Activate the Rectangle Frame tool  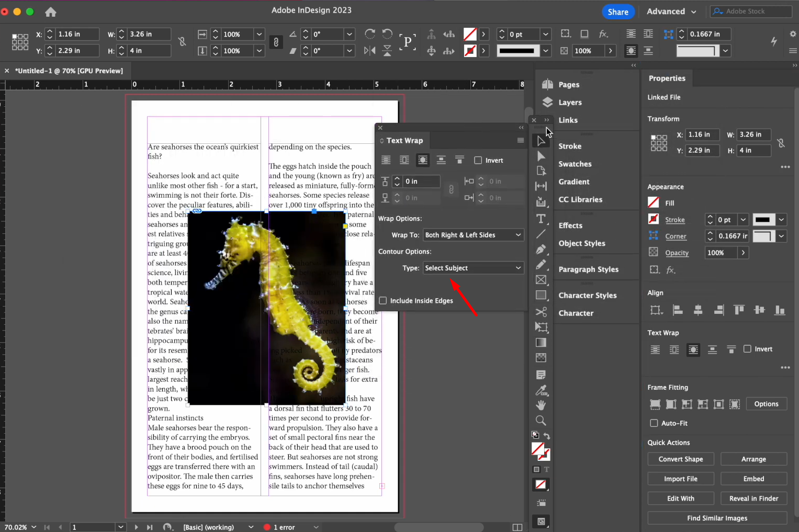pos(541,280)
